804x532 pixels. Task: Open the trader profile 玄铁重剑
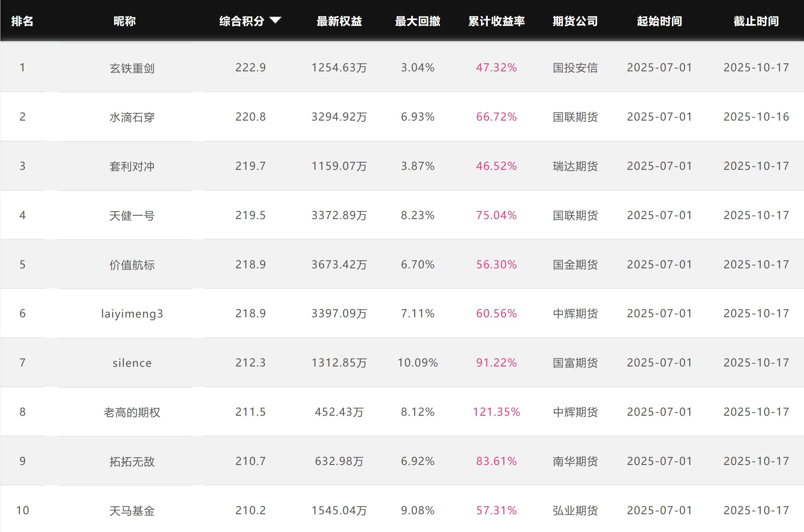coord(132,68)
